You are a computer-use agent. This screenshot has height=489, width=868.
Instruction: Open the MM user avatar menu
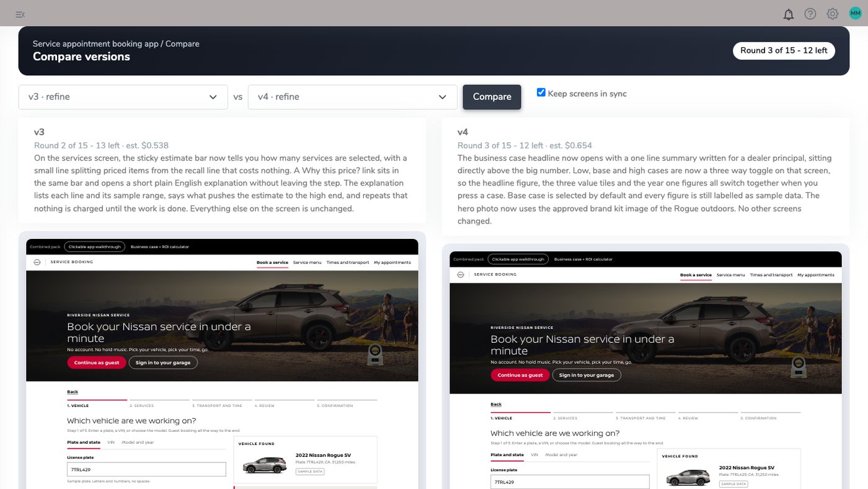tap(856, 14)
